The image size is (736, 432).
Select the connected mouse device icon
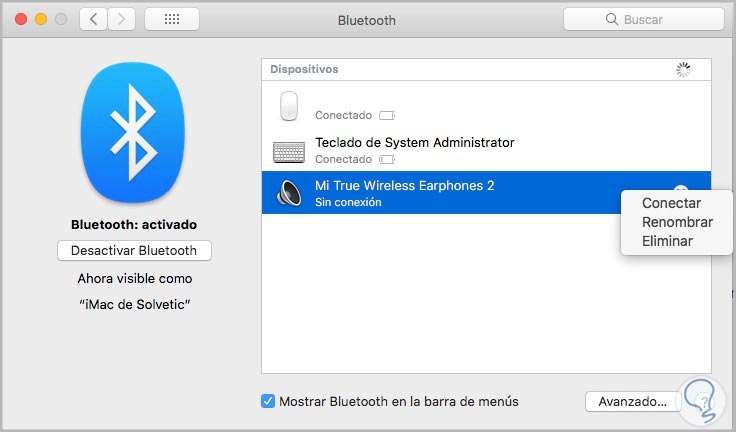pyautogui.click(x=289, y=106)
